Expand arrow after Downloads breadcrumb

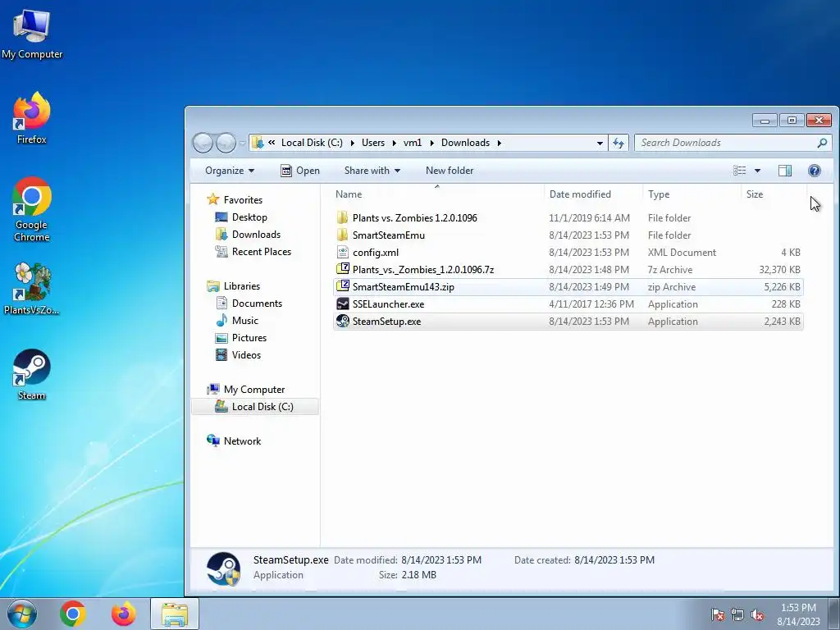tap(500, 143)
